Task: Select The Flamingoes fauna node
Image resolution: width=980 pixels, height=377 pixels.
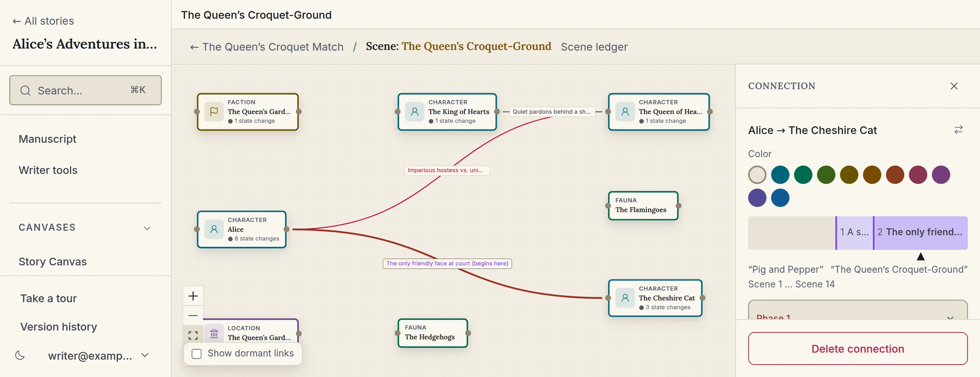Action: (643, 205)
